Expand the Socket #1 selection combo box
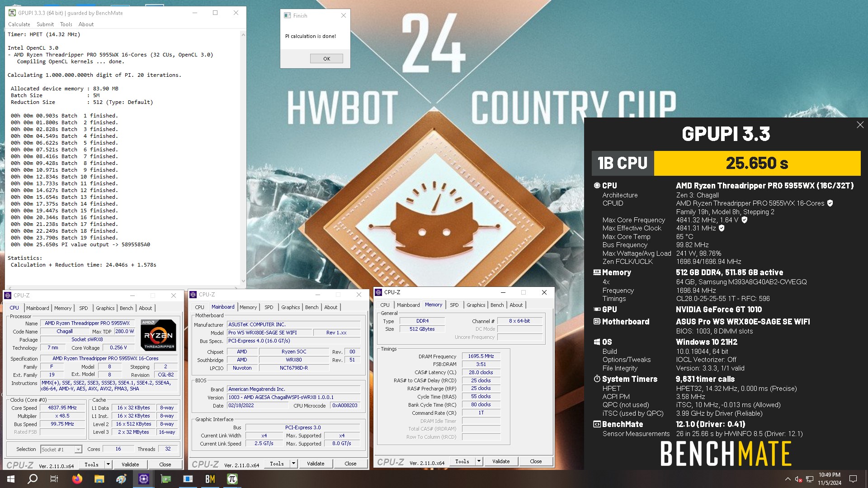Screen dimensions: 868x488 (61, 449)
